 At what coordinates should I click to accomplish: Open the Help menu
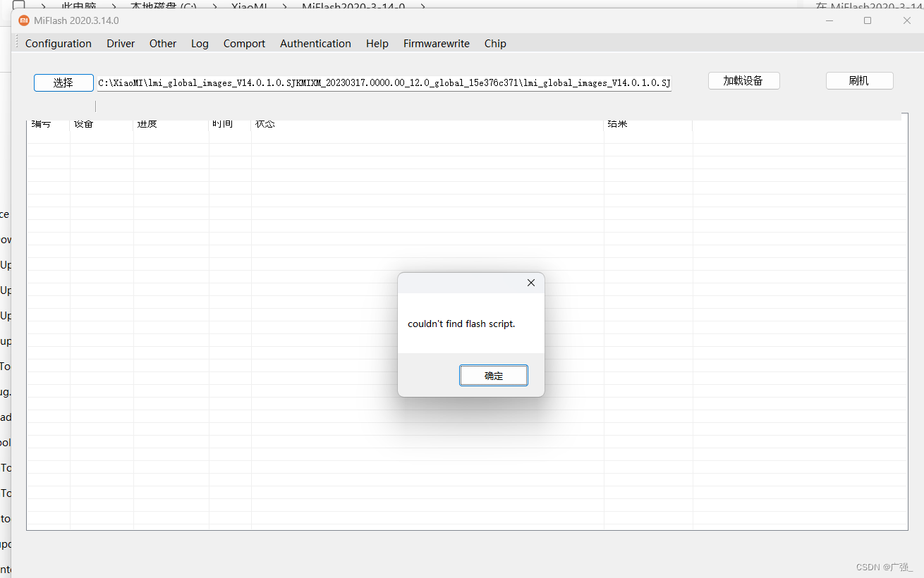[x=377, y=44]
